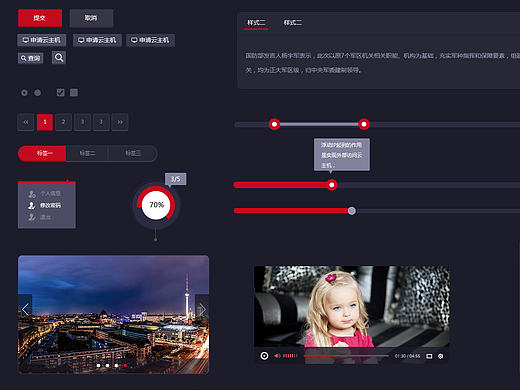Click the third 申请云主机 button
Image resolution: width=520 pixels, height=390 pixels.
point(150,40)
